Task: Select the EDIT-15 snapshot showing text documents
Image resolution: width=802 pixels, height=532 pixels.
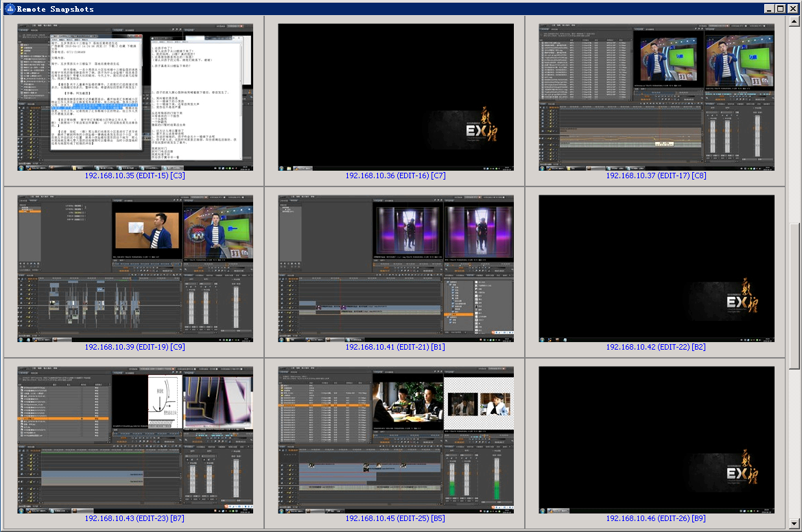Action: pyautogui.click(x=135, y=97)
